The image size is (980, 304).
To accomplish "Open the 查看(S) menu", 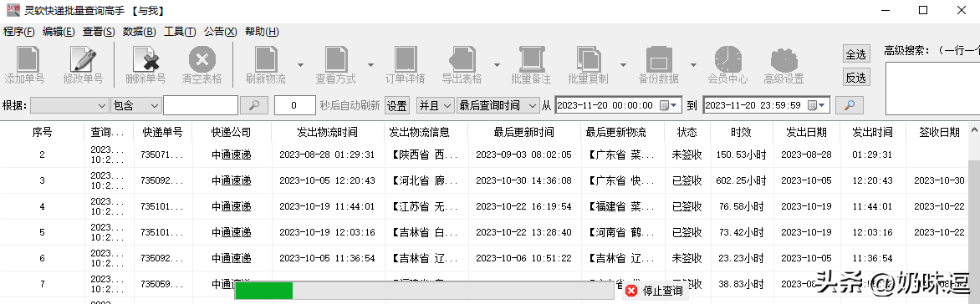I will [x=99, y=32].
